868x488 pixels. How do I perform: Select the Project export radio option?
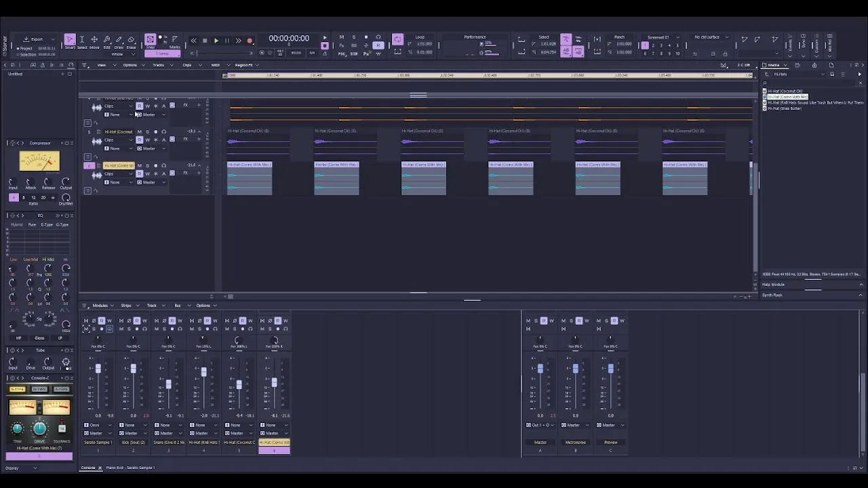point(25,49)
